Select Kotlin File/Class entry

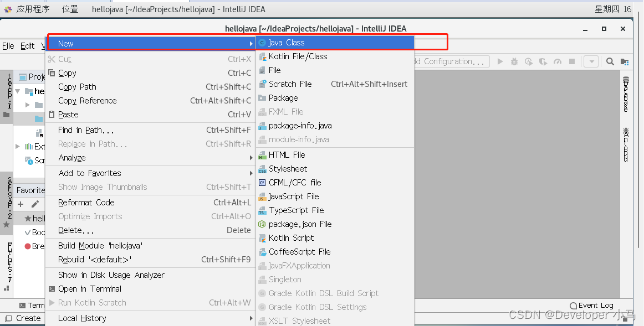coord(335,56)
